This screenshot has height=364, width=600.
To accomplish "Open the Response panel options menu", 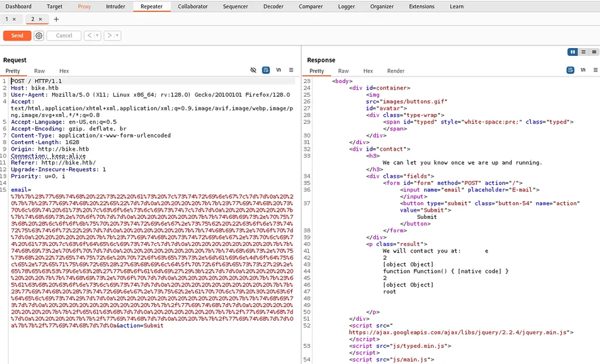I will tap(595, 70).
